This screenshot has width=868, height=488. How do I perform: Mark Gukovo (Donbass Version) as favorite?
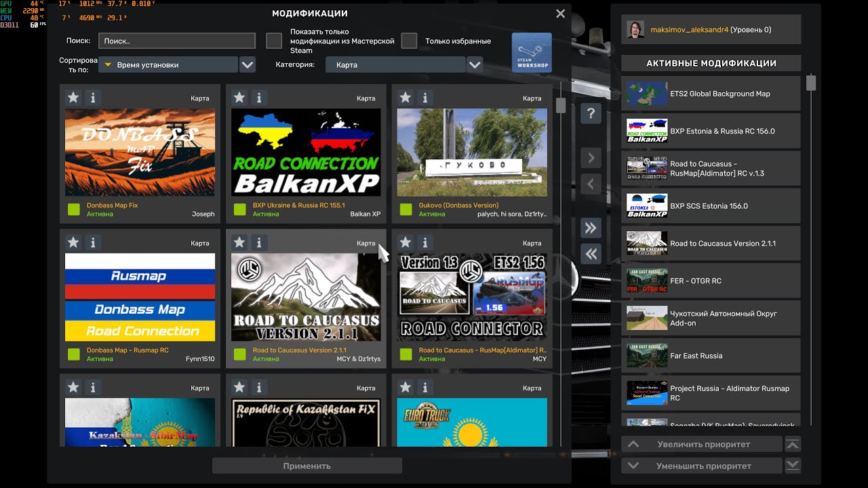pyautogui.click(x=406, y=98)
